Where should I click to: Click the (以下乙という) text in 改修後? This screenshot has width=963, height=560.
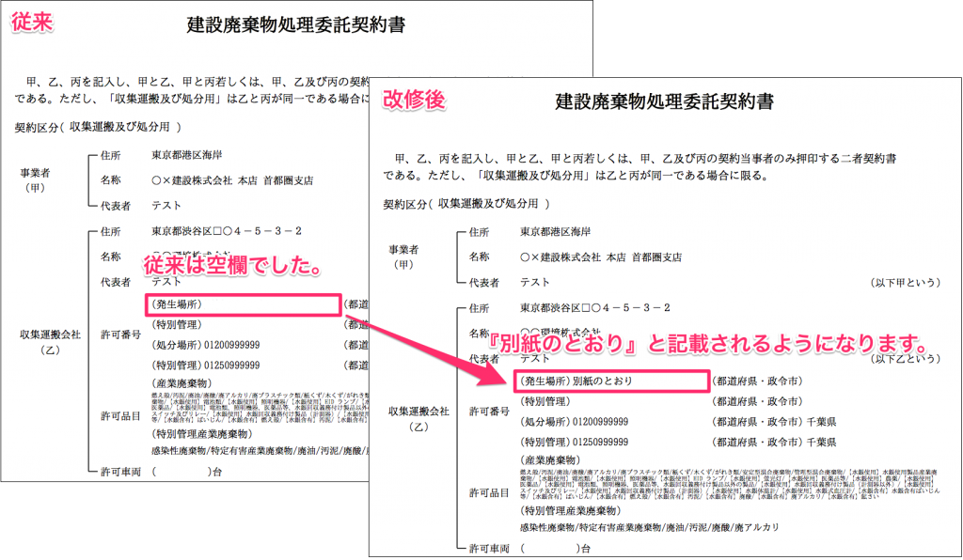pos(905,359)
